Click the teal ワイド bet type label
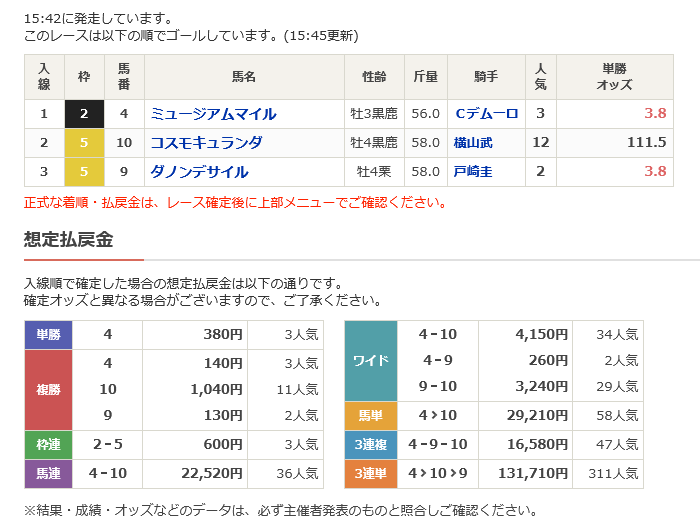 (371, 361)
